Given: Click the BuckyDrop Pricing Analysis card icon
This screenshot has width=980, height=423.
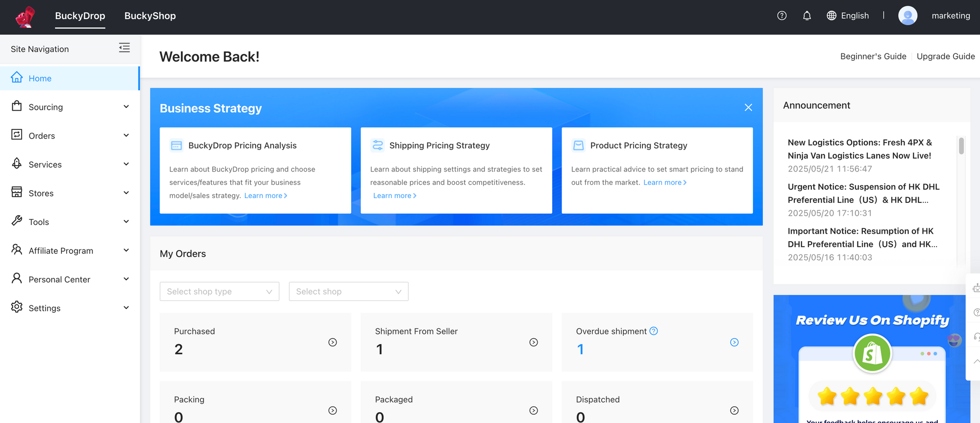Looking at the screenshot, I should 176,146.
